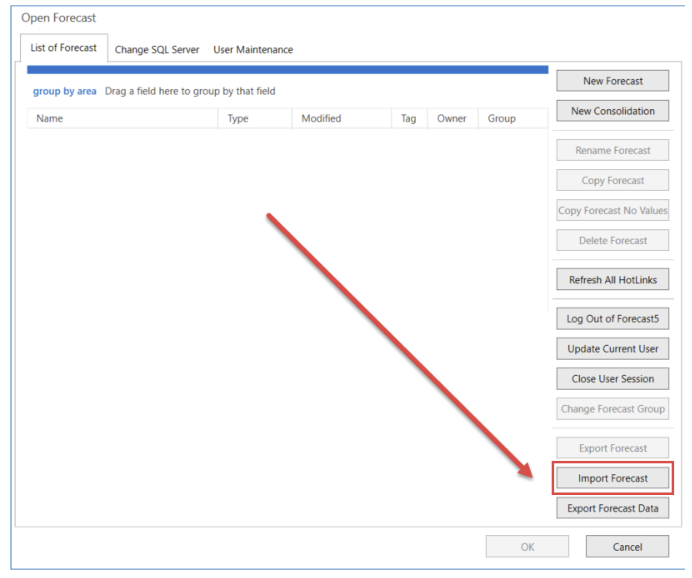Click the Import Forecast button

coord(612,478)
